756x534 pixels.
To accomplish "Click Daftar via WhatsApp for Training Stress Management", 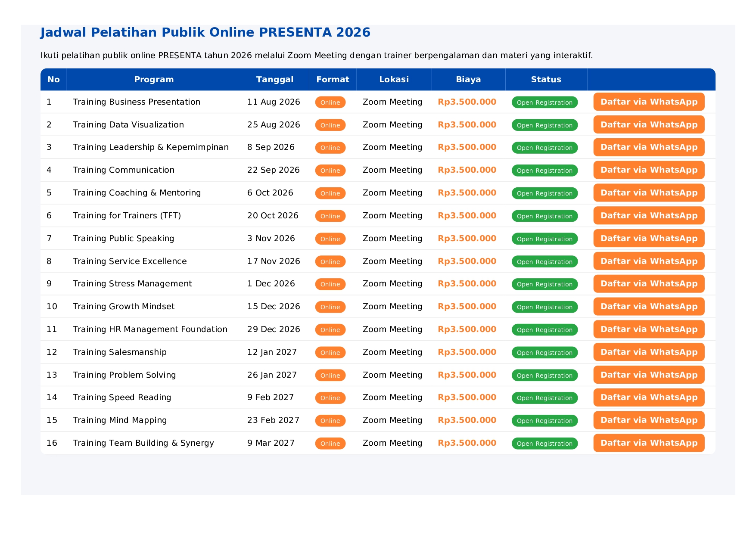I will point(649,284).
